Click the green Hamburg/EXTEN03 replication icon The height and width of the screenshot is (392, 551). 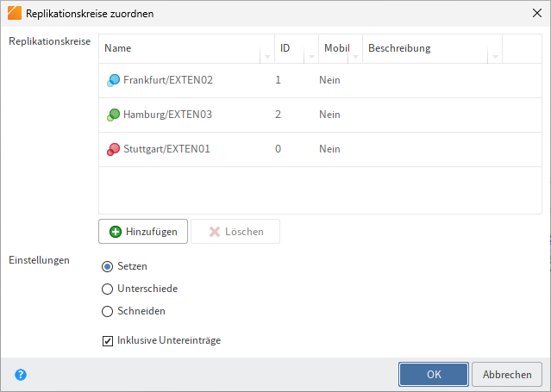click(113, 115)
